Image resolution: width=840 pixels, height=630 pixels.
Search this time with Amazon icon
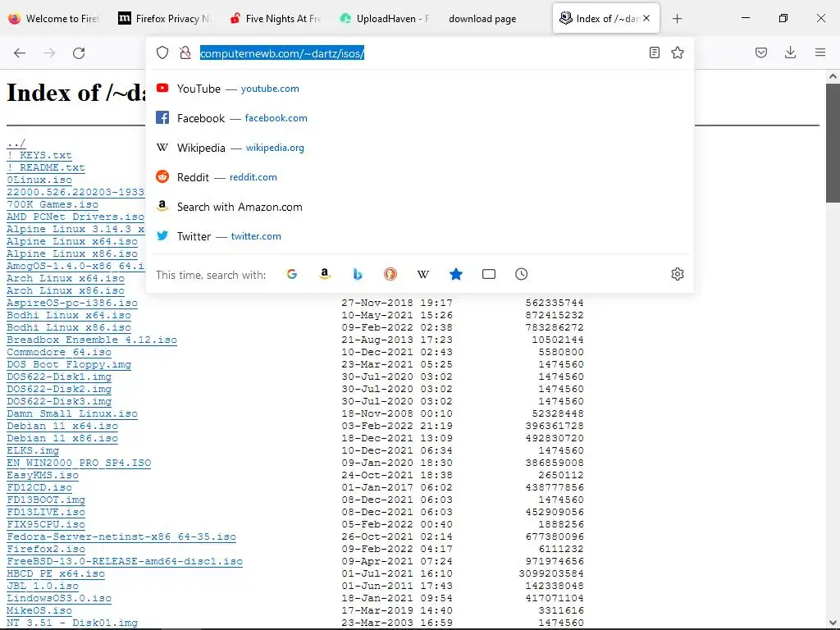325,274
